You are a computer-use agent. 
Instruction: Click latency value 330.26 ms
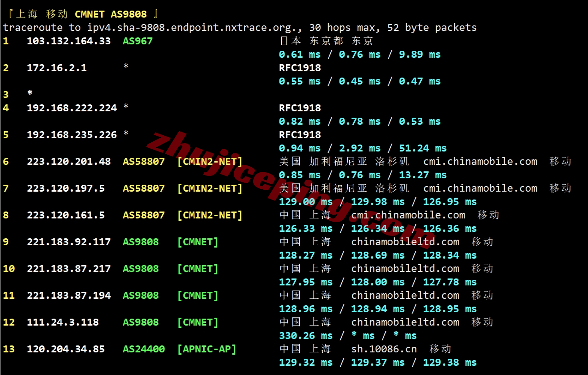[306, 336]
